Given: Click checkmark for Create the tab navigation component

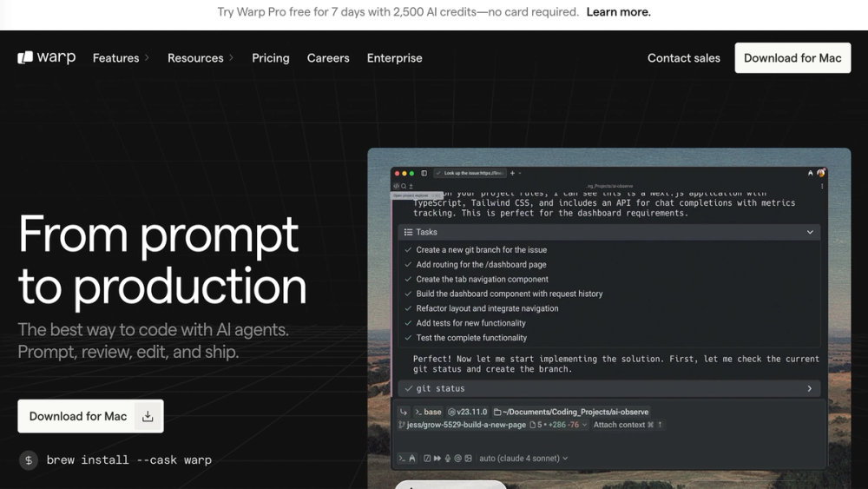Looking at the screenshot, I should point(408,279).
